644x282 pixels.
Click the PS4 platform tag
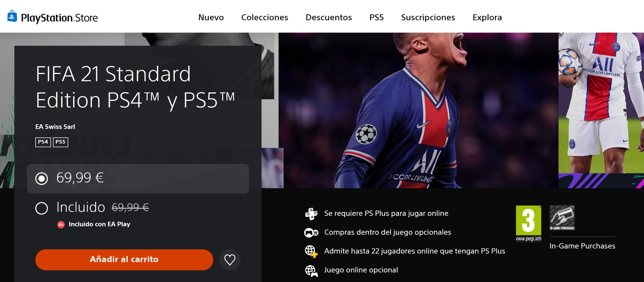point(43,142)
